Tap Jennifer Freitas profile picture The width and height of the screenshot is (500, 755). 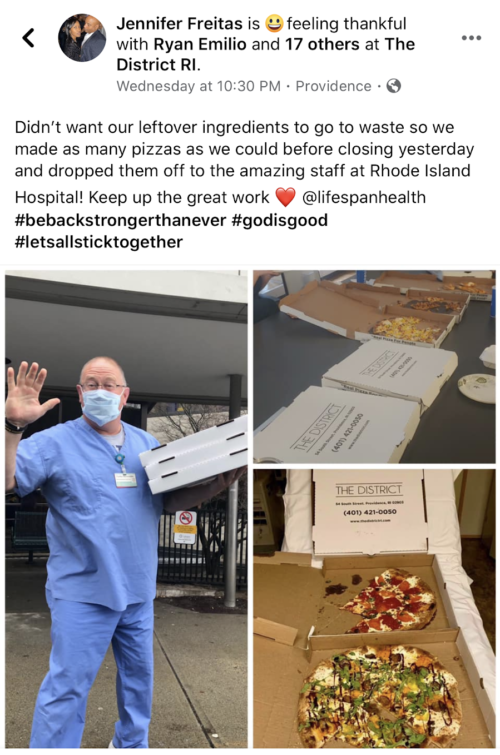[82, 38]
